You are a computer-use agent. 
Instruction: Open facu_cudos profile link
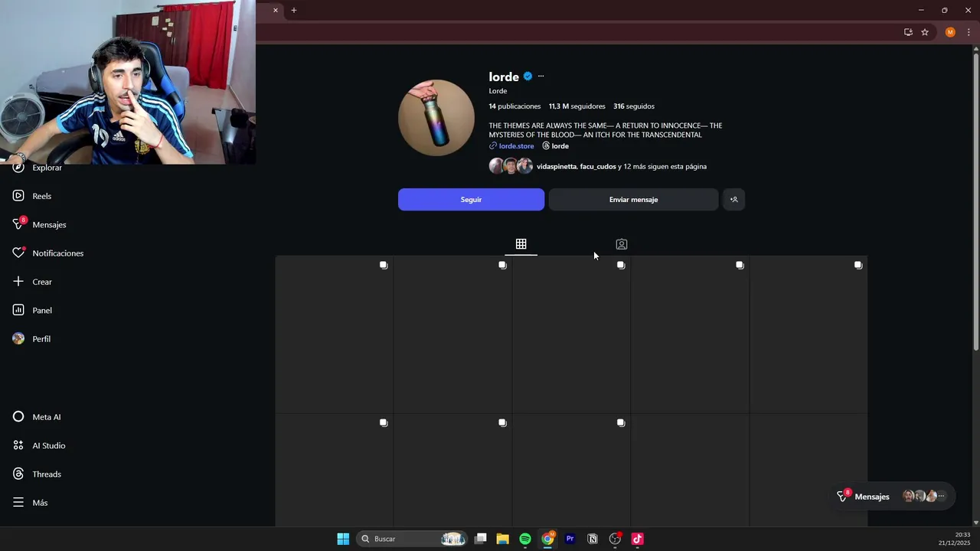pyautogui.click(x=598, y=167)
